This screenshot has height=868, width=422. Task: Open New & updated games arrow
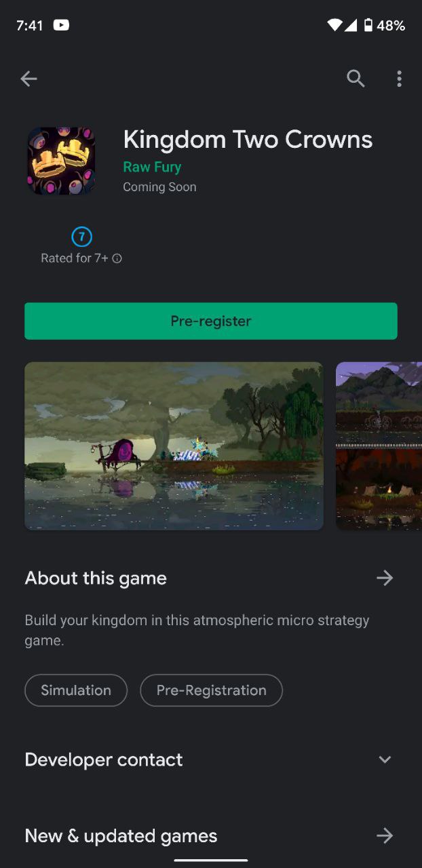(385, 835)
